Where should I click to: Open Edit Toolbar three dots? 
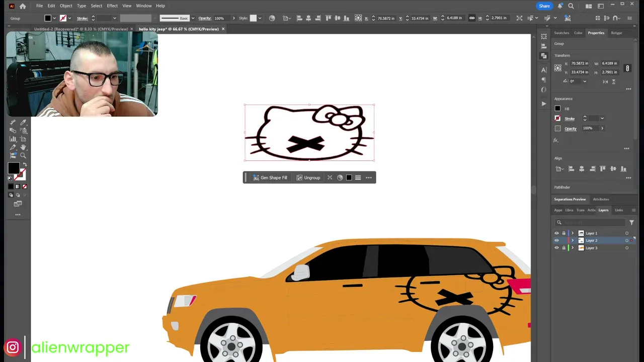click(x=18, y=215)
